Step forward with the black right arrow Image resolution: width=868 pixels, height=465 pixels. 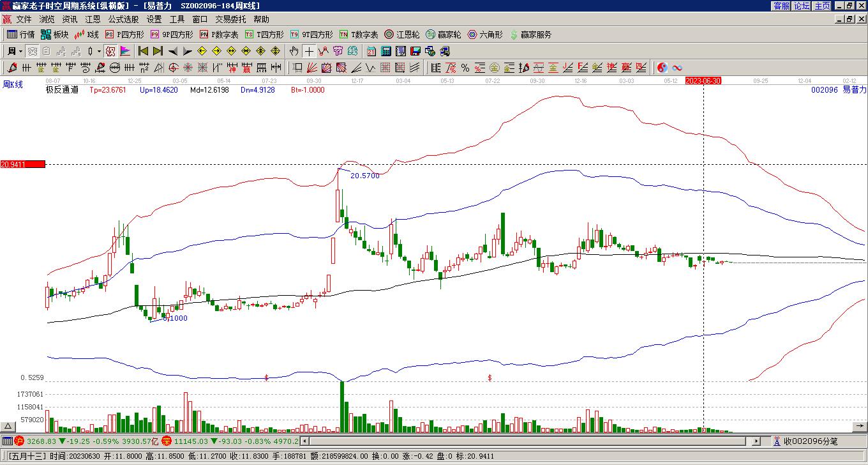click(187, 51)
